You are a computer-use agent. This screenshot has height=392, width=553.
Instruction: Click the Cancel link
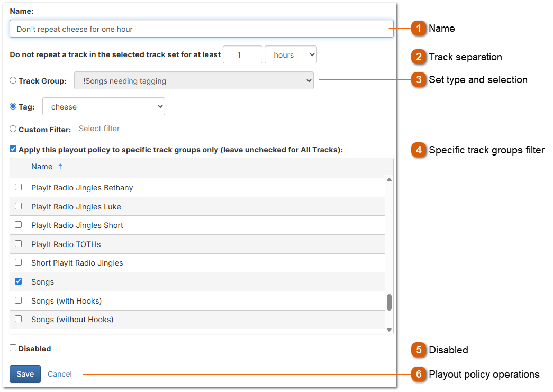59,374
